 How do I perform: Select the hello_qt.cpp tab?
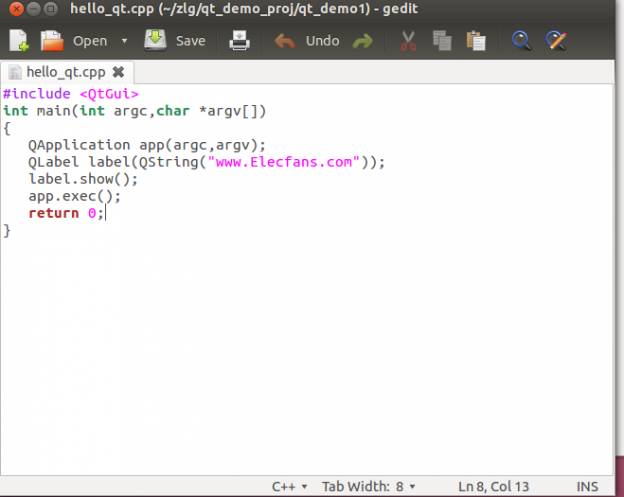[66, 72]
